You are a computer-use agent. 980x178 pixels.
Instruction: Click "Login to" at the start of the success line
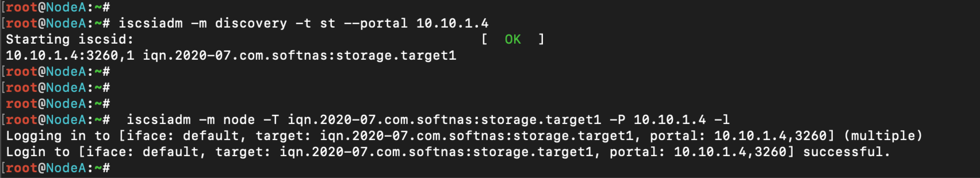38,152
